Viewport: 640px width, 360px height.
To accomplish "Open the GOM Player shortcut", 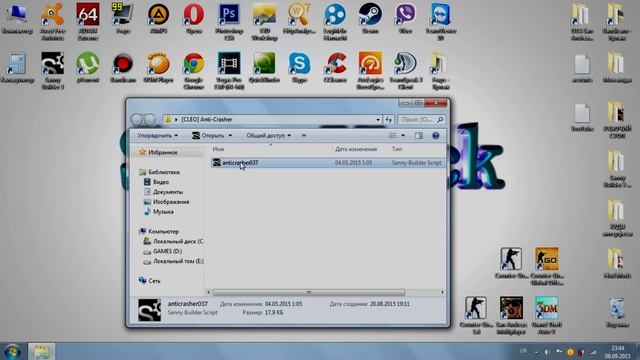I will pos(158,68).
